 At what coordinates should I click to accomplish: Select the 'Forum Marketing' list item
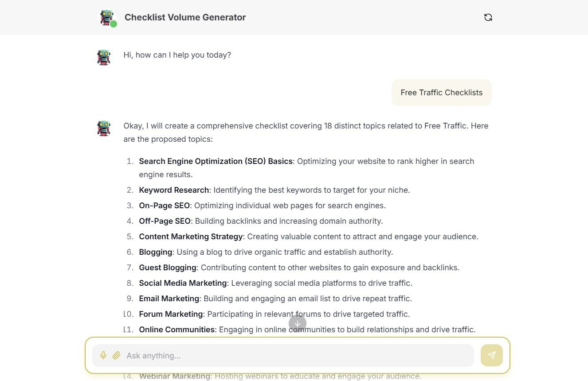coord(274,314)
